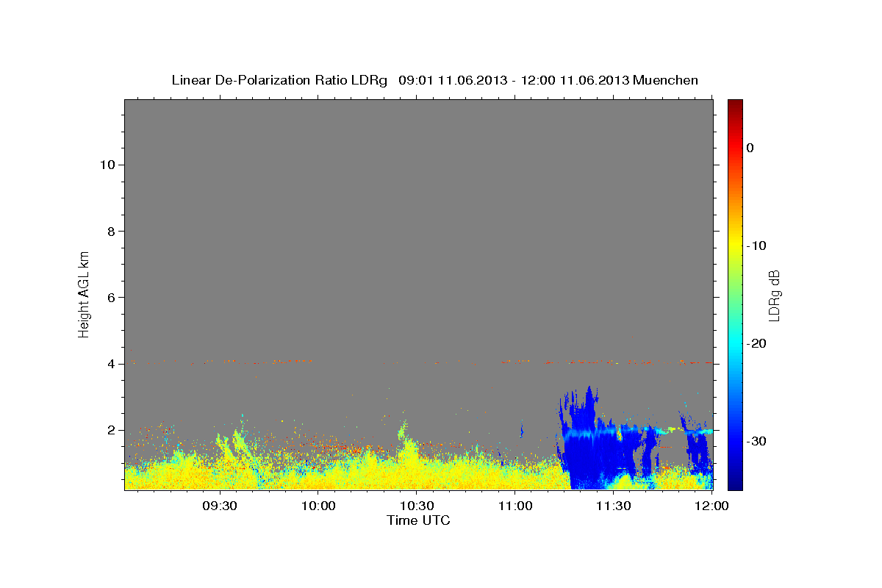Click the dark red top of the colorbar
The height and width of the screenshot is (588, 882).
point(734,107)
